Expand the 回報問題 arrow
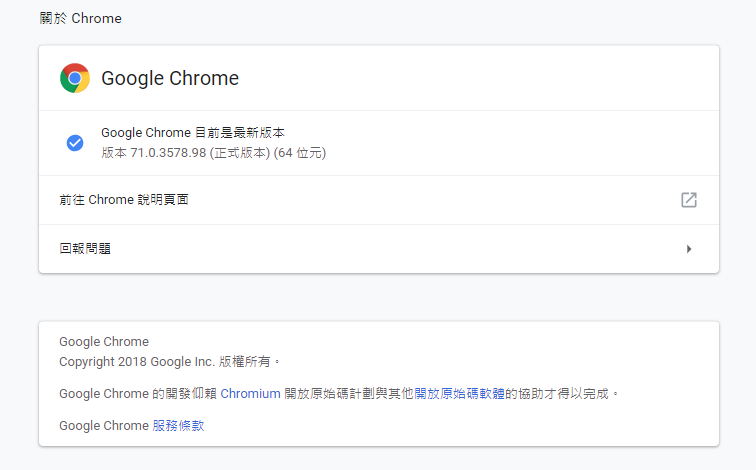The image size is (756, 470). click(689, 249)
